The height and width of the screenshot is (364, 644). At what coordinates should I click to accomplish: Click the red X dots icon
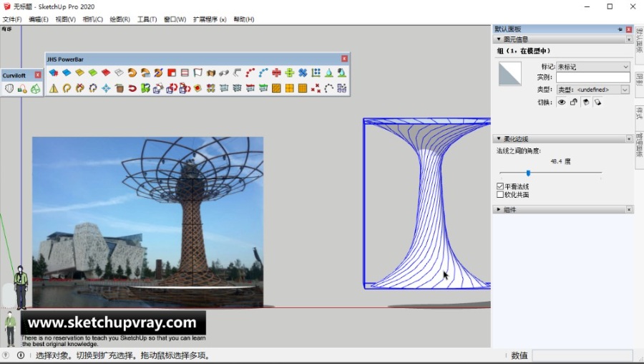click(316, 88)
